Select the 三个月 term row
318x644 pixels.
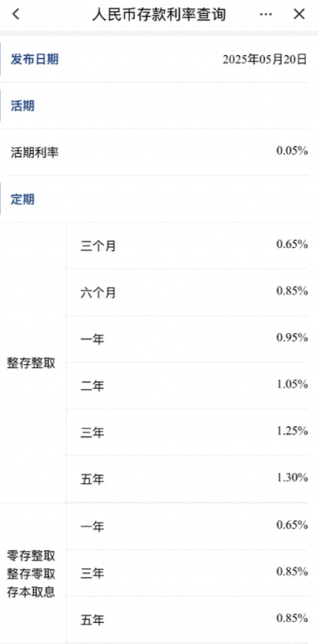pyautogui.click(x=187, y=245)
